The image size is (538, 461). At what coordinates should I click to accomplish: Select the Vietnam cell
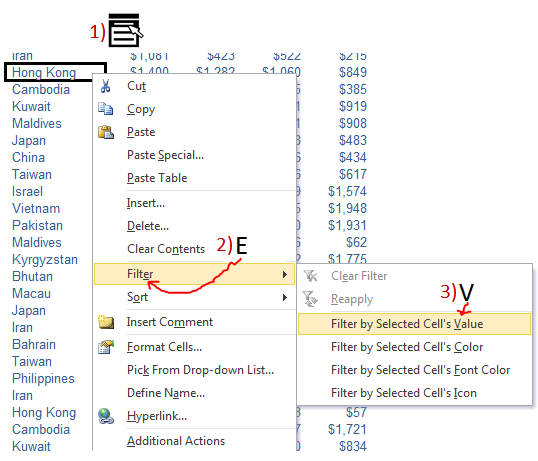(x=36, y=209)
